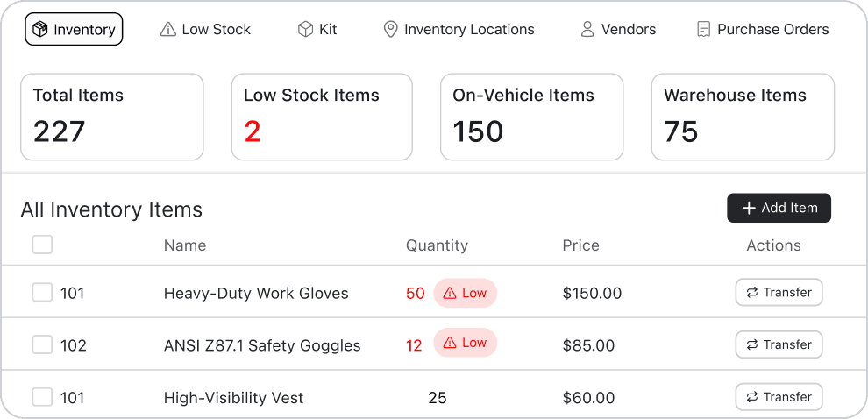The height and width of the screenshot is (419, 868).
Task: Click the Vendors person icon
Action: pyautogui.click(x=587, y=30)
